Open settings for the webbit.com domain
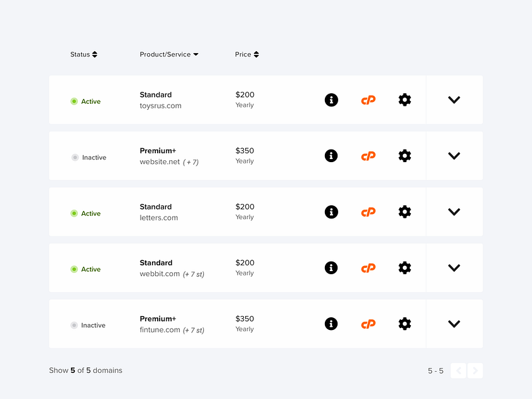The image size is (532, 399). (405, 267)
